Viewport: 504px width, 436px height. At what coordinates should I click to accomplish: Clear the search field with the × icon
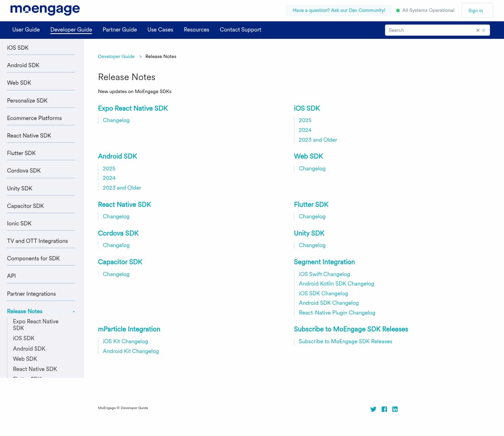pos(478,30)
